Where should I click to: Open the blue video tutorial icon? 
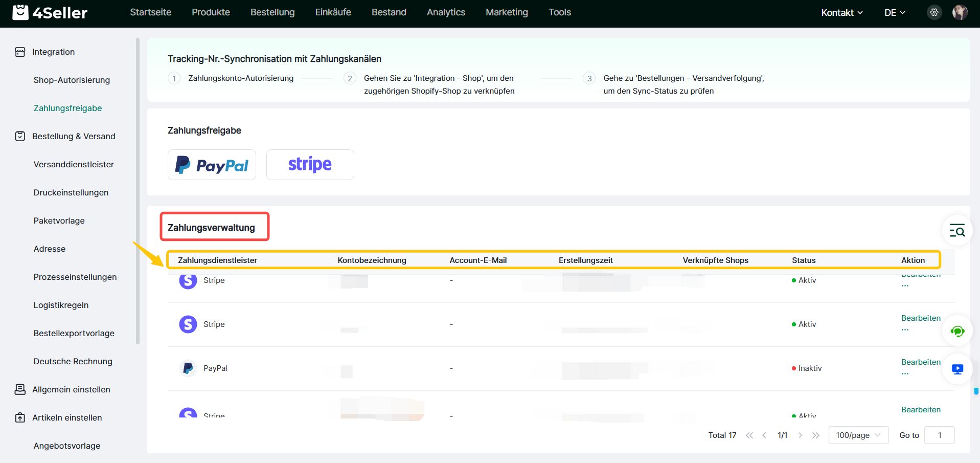click(x=957, y=369)
